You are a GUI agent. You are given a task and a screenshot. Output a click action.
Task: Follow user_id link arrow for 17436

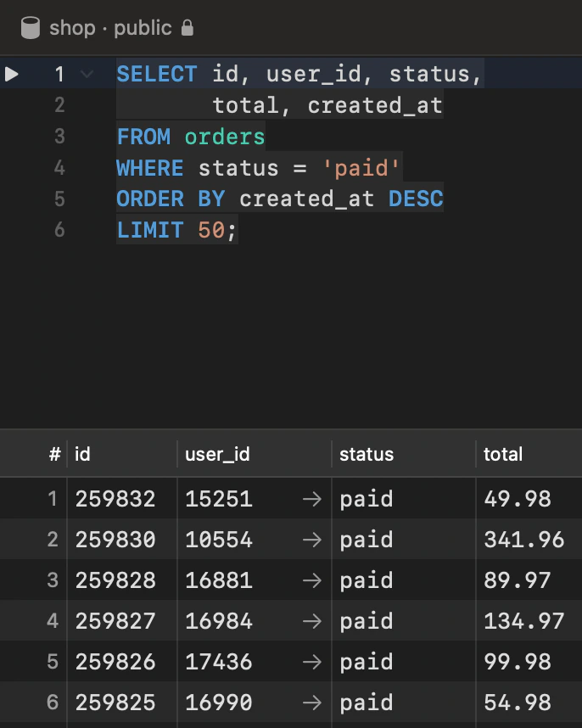pos(312,662)
